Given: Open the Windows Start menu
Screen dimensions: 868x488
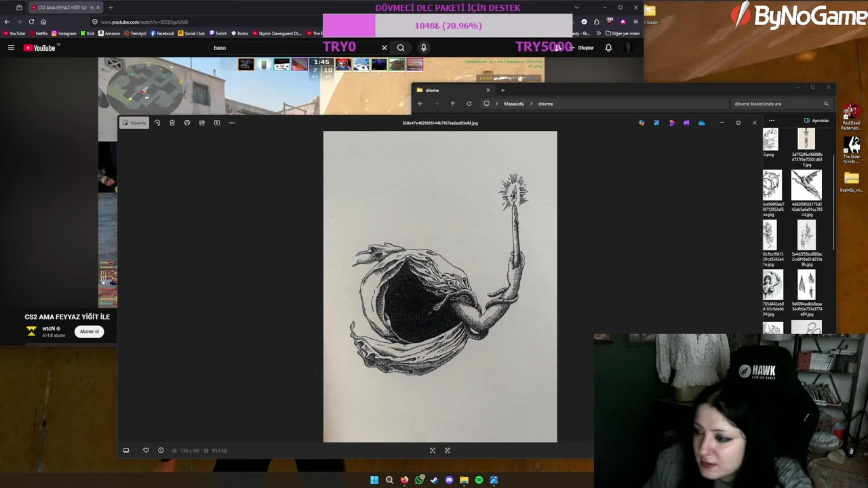Looking at the screenshot, I should click(x=374, y=480).
